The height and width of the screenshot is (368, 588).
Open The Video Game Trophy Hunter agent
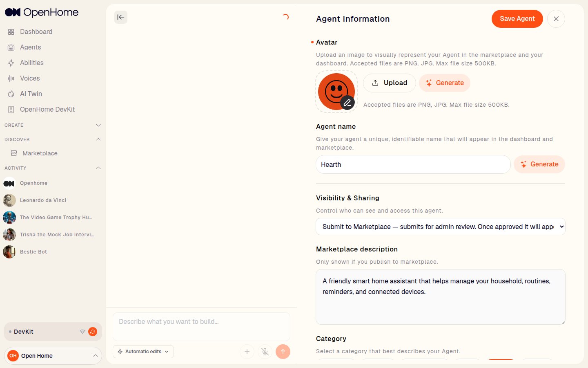pos(56,218)
